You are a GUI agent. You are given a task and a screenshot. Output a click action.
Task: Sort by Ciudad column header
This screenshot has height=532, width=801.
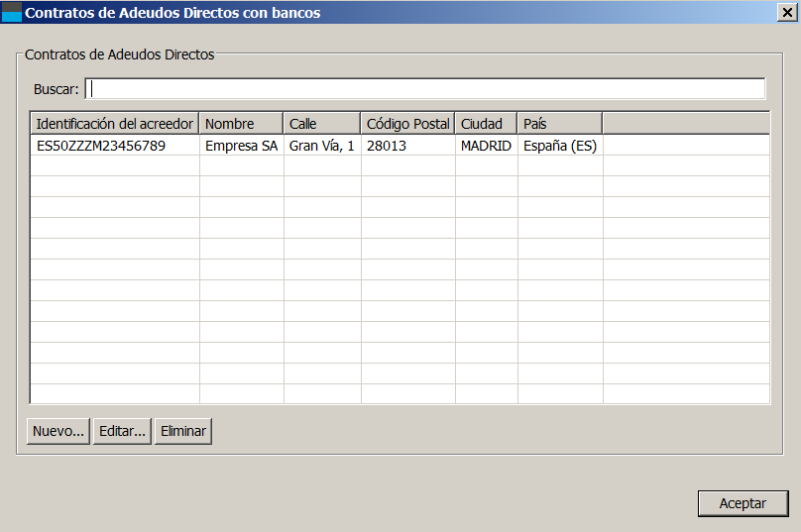[x=487, y=124]
